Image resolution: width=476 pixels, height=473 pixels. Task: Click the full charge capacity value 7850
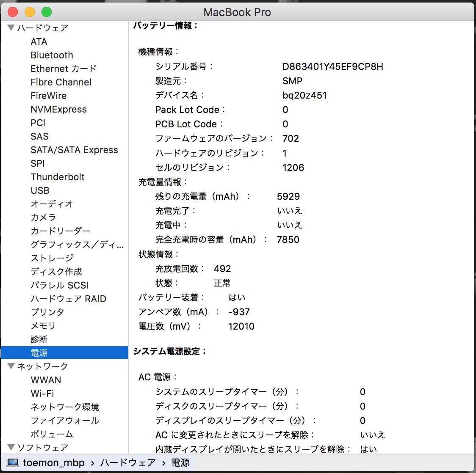[288, 239]
